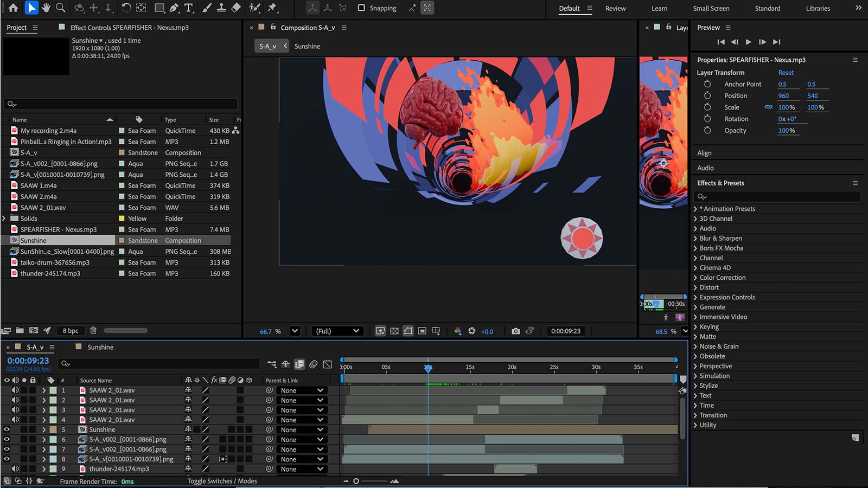
Task: Delete selected item with trash icon
Action: [x=93, y=330]
